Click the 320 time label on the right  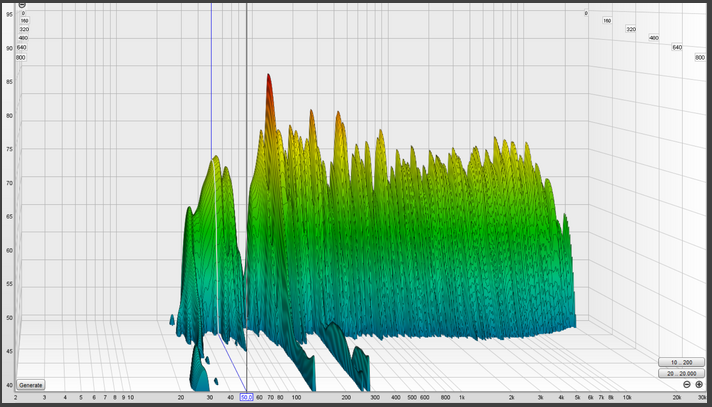click(630, 29)
